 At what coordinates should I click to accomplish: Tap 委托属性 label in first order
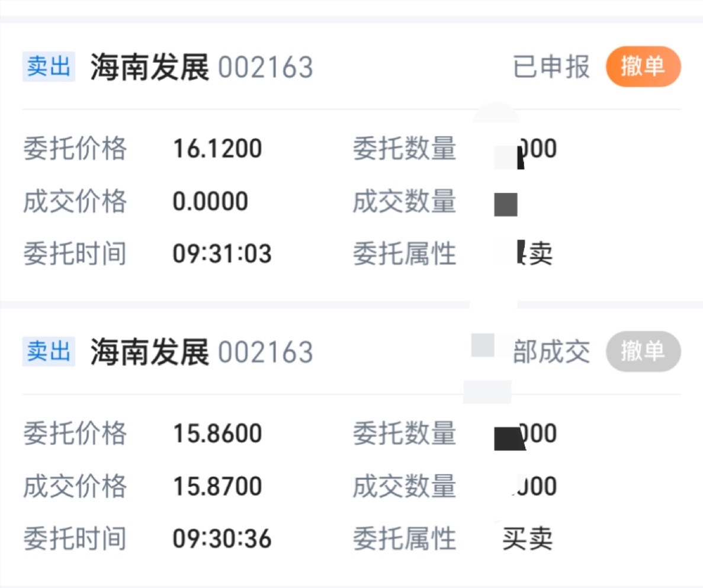(405, 255)
